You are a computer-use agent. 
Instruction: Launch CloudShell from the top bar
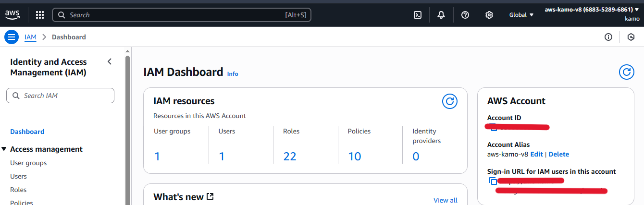(418, 15)
